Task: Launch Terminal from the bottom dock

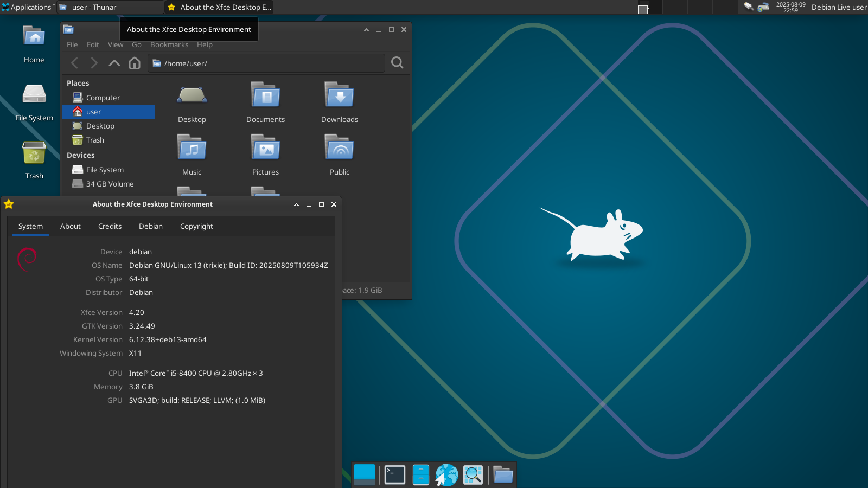Action: coord(394,475)
